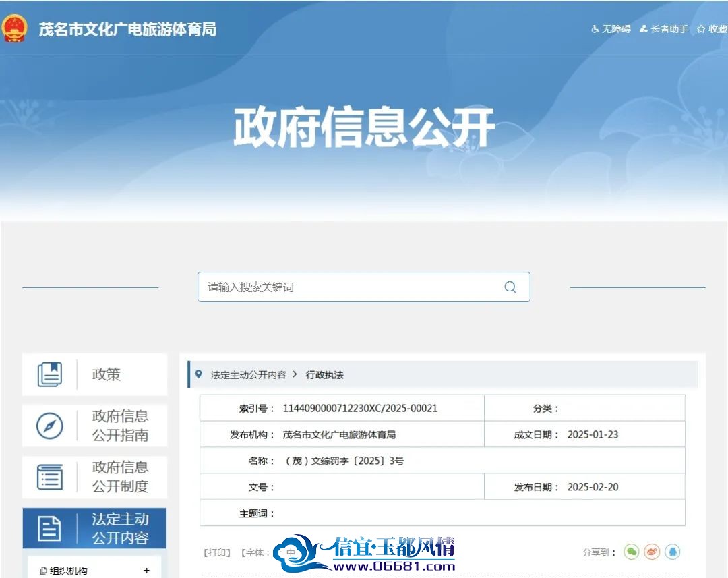The image size is (728, 578).
Task: Share the page to Weibo
Action: click(652, 552)
